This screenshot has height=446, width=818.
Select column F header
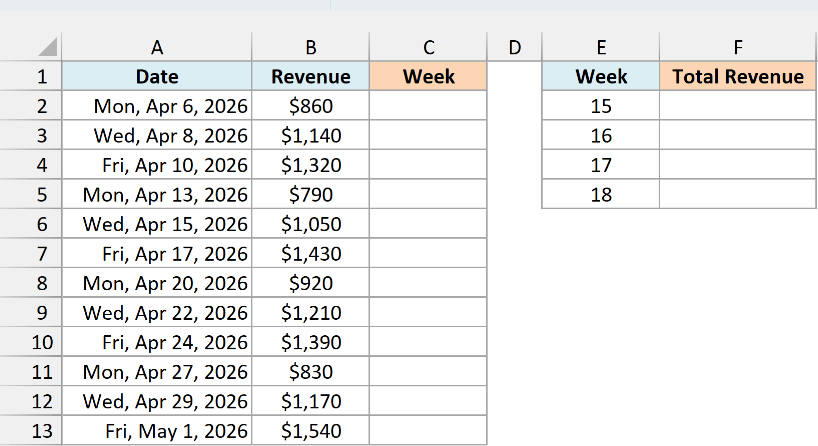click(738, 47)
